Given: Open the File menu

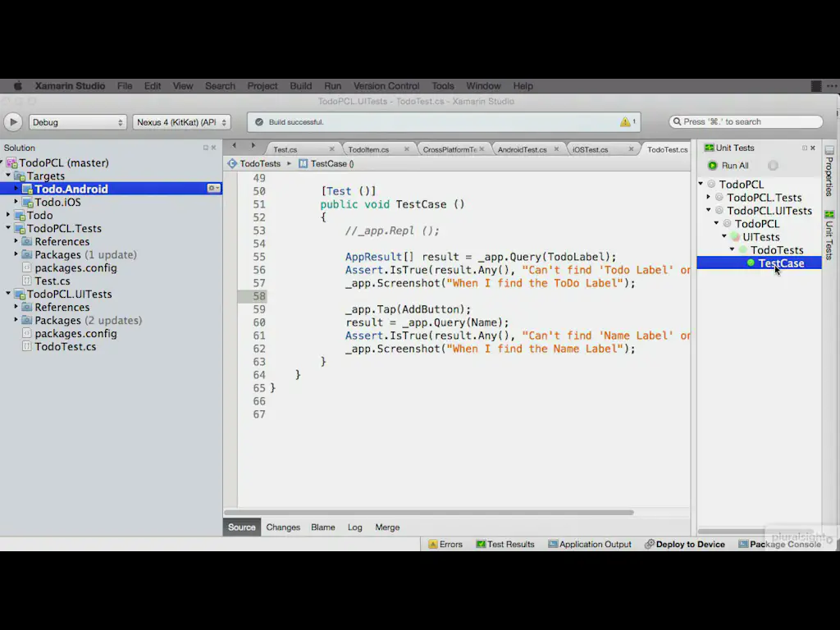Looking at the screenshot, I should coord(125,85).
